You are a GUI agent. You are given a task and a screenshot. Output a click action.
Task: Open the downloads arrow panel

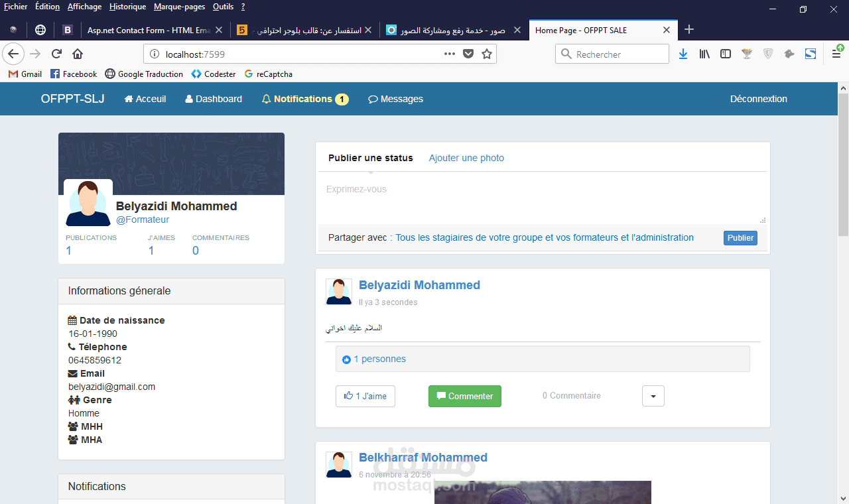coord(683,54)
